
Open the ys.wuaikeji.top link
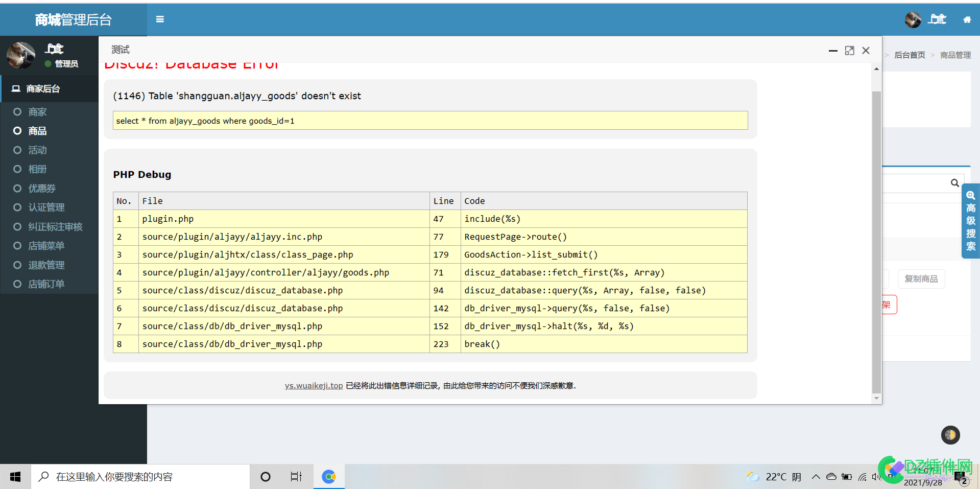(x=314, y=386)
